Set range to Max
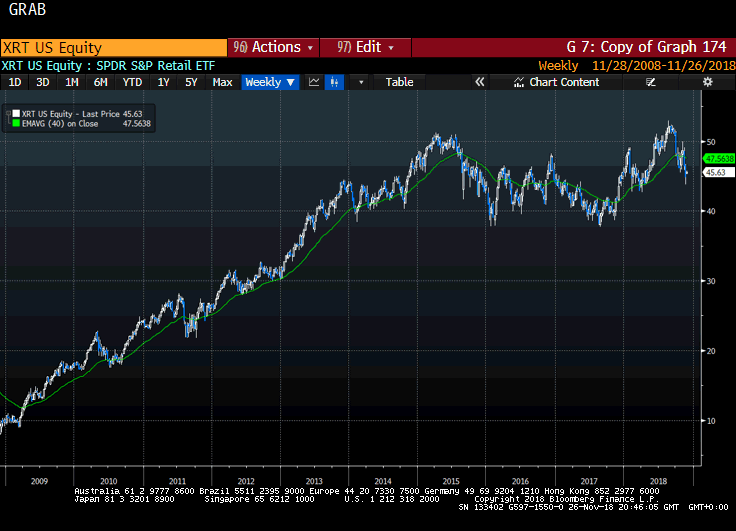 point(222,82)
